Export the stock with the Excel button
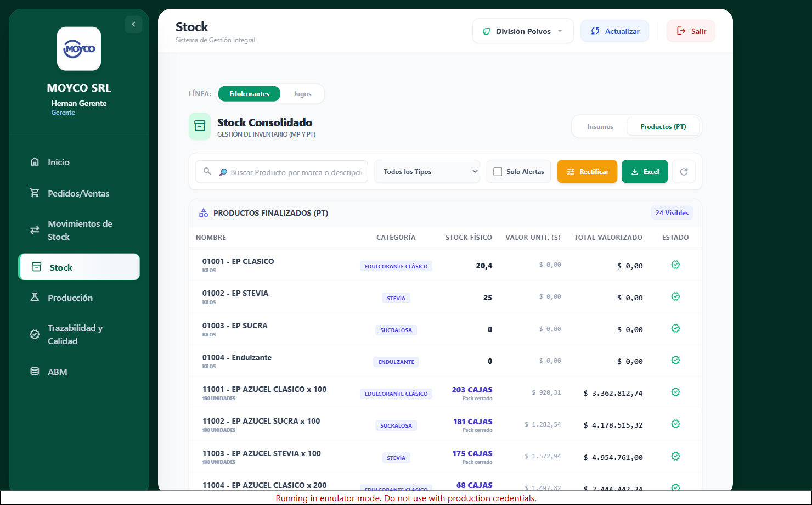 (645, 172)
